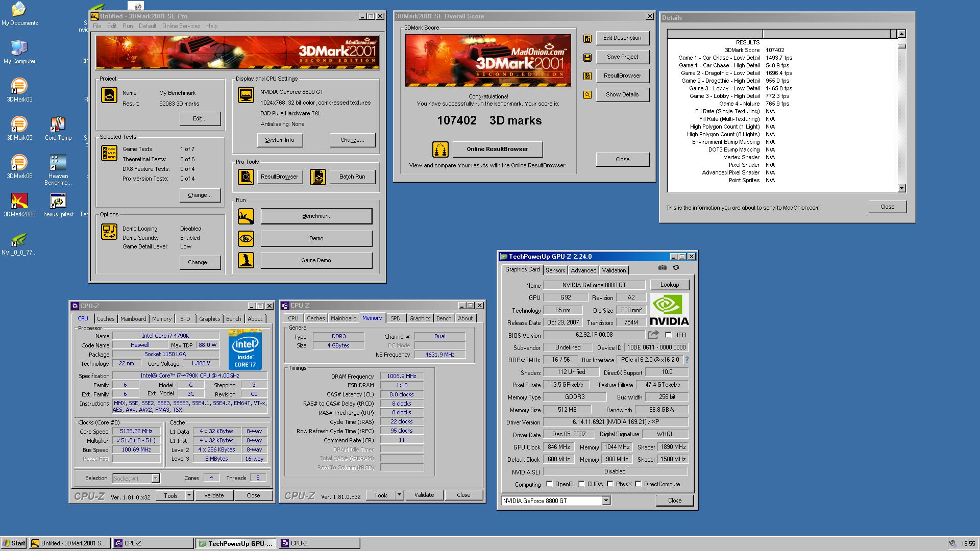Image resolution: width=980 pixels, height=551 pixels.
Task: Click the Batch Run icon in Pro Tools
Action: point(318,177)
